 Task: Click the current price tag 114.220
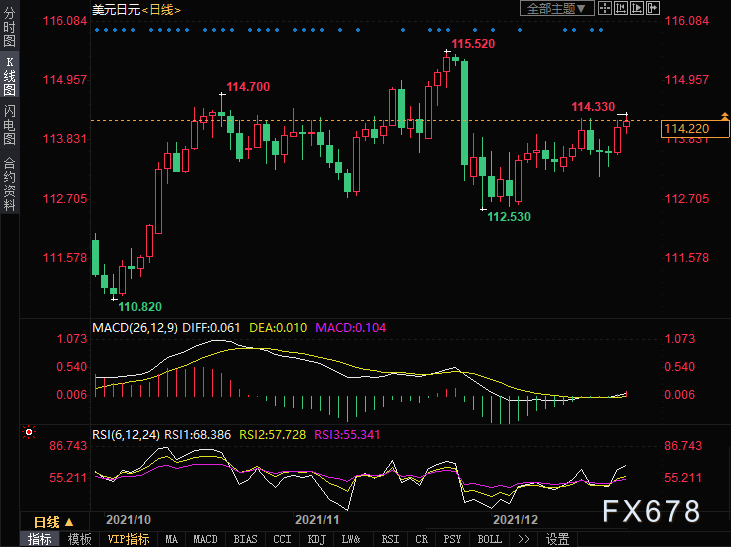695,129
